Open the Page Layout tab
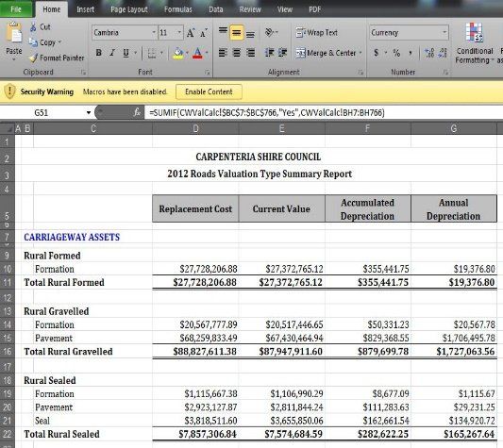The width and height of the screenshot is (503, 448). pos(129,9)
